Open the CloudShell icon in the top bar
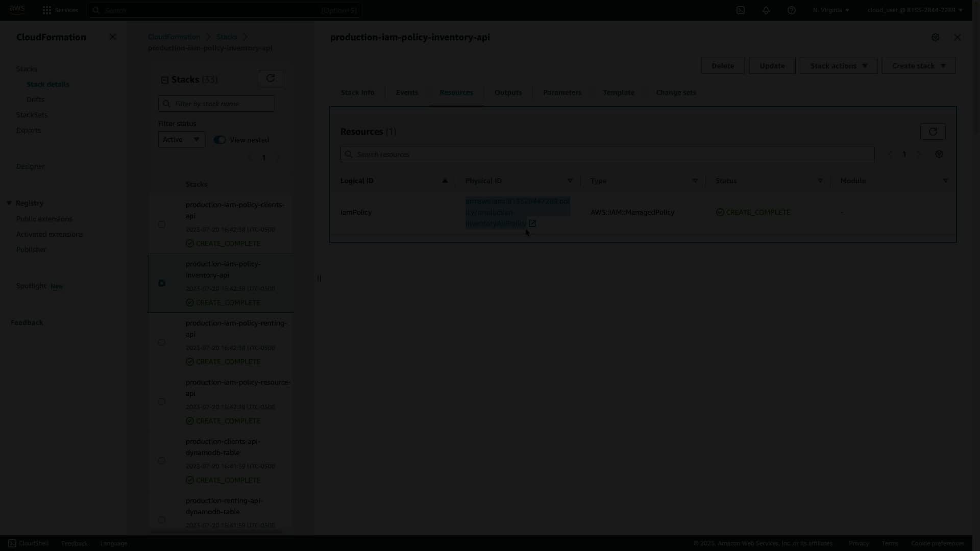Viewport: 980px width, 551px height. pos(740,10)
